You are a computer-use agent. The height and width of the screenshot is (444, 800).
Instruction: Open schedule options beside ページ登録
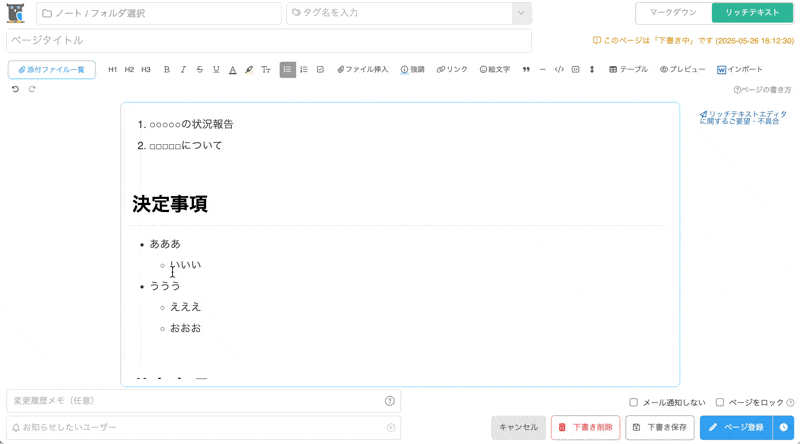784,427
